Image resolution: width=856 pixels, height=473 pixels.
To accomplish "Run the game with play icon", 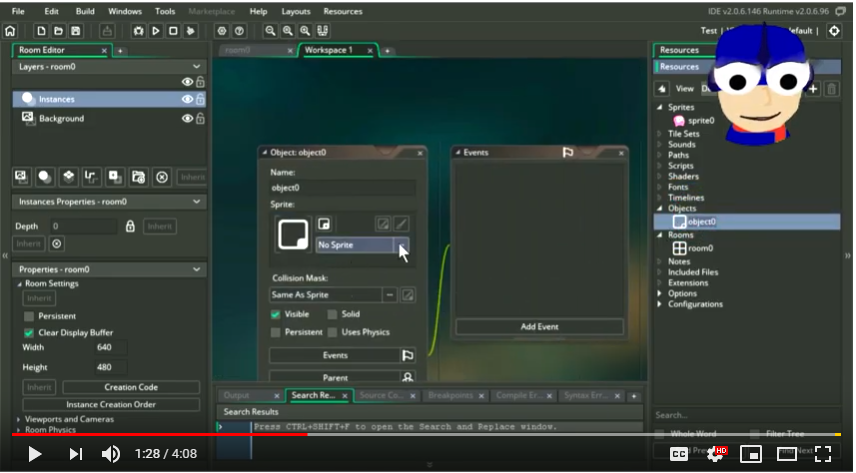I will point(156,31).
